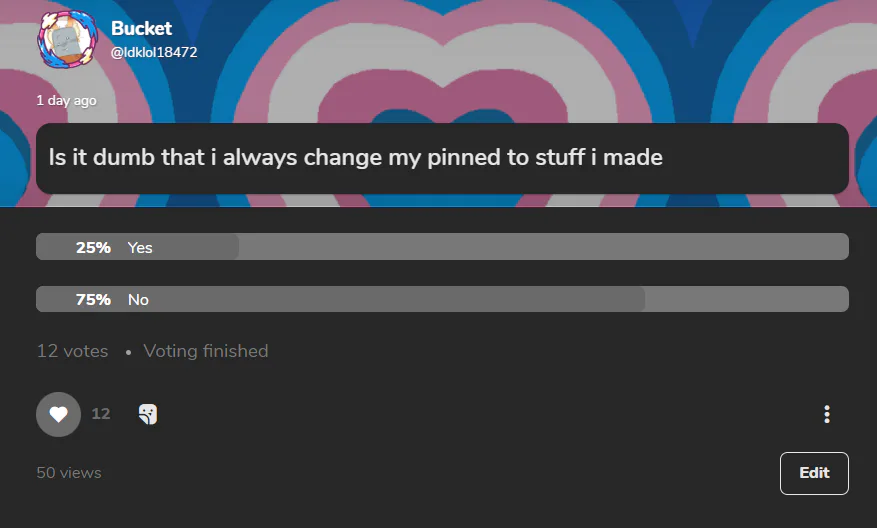This screenshot has width=877, height=528.
Task: Click the like count beside the heart
Action: click(x=101, y=414)
